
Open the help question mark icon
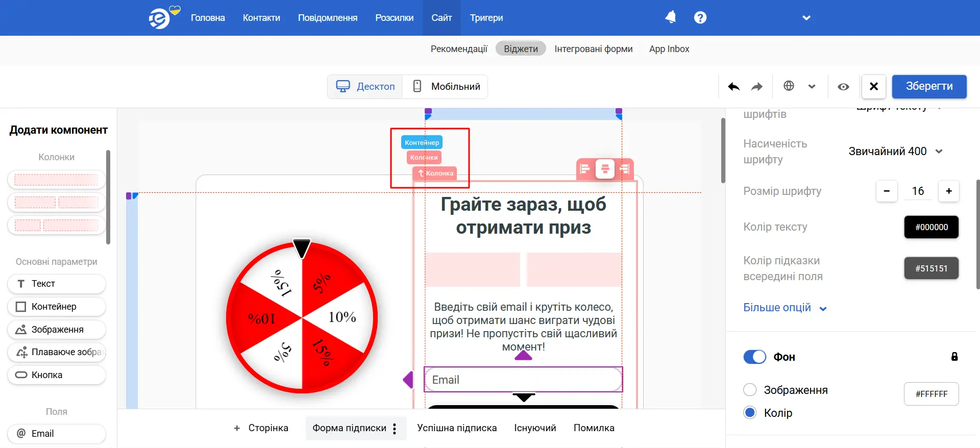click(700, 17)
